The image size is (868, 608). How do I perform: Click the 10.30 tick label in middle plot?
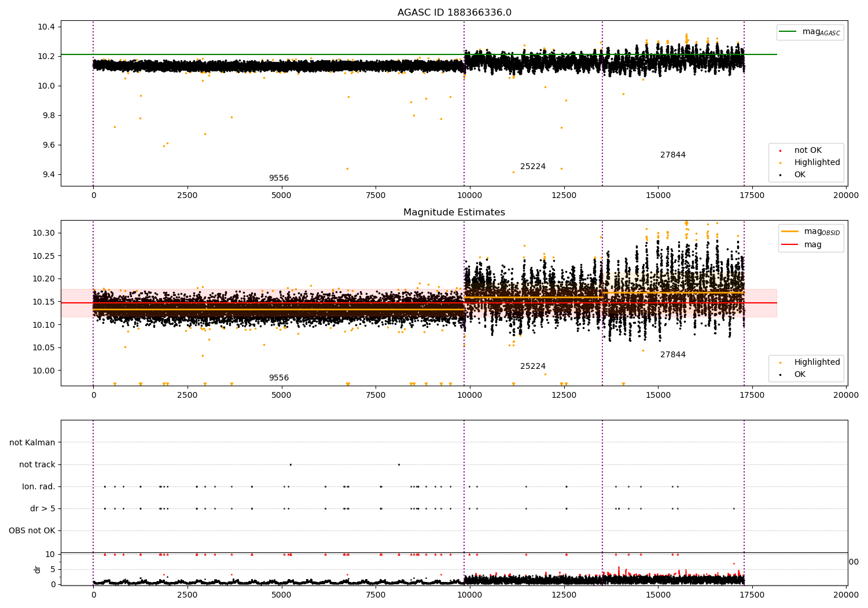click(43, 233)
